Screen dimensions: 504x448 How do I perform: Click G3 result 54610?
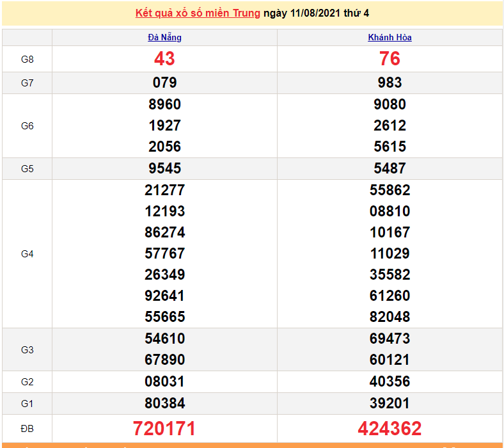164,339
